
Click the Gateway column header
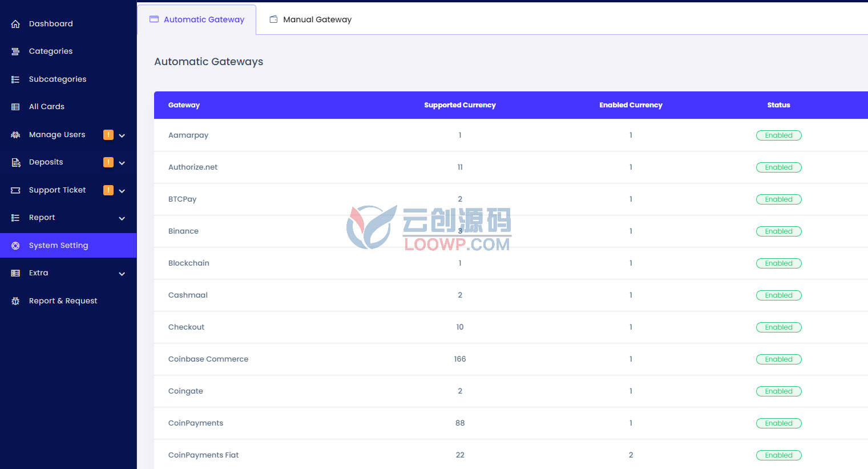pyautogui.click(x=184, y=105)
